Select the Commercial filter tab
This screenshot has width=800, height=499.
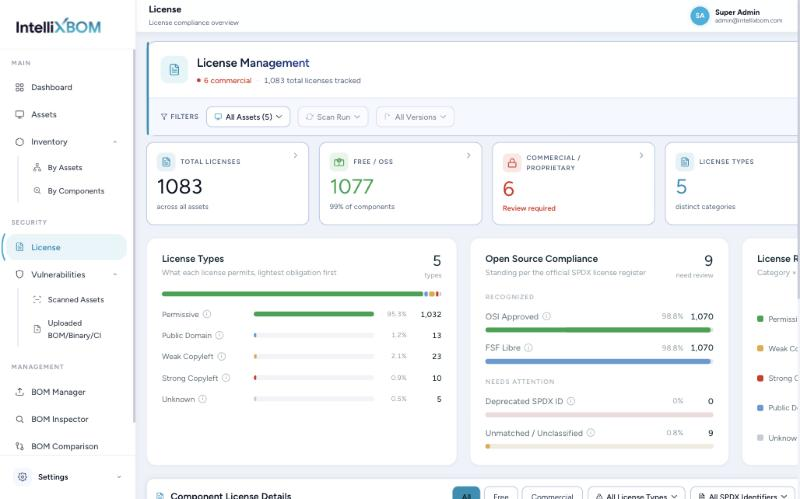(x=552, y=493)
